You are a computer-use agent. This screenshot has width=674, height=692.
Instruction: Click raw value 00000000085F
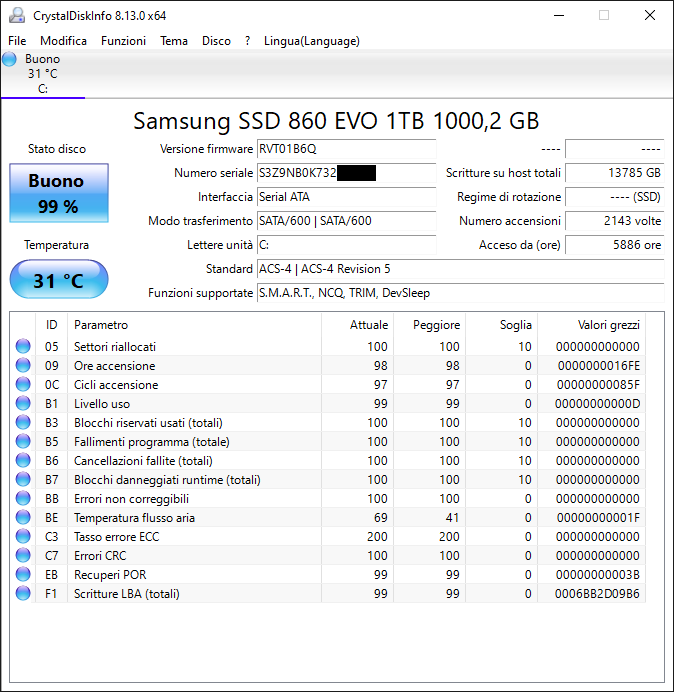598,384
